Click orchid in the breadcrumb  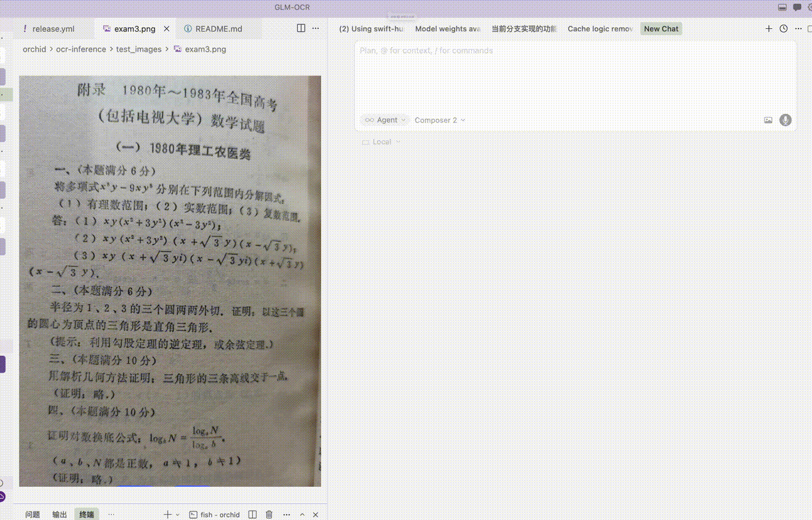pos(34,49)
